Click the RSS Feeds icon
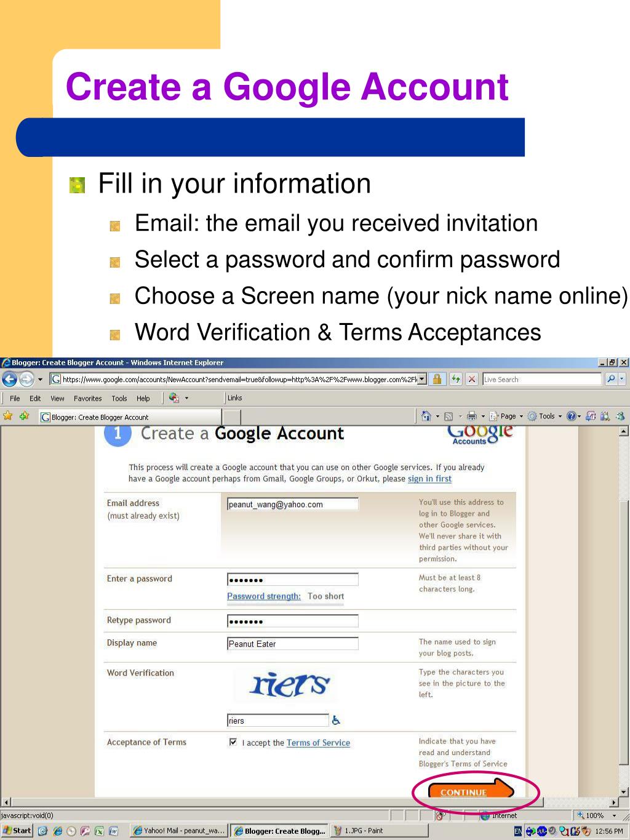Image resolution: width=630 pixels, height=840 pixels. pyautogui.click(x=449, y=417)
